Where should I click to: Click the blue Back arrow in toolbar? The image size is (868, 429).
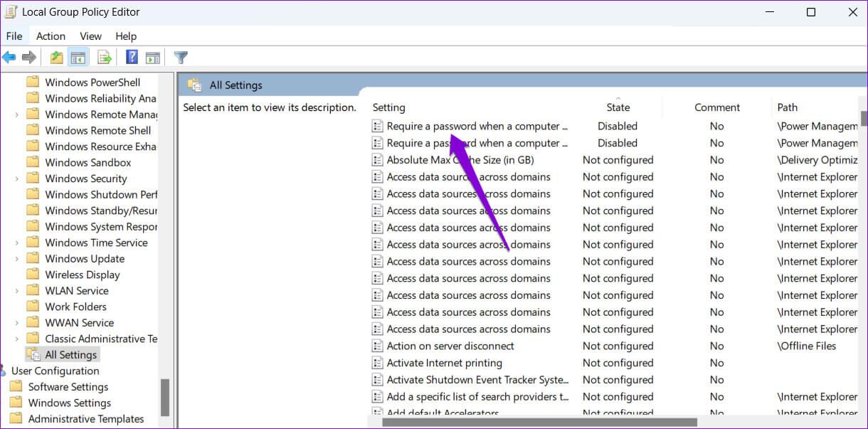tap(9, 58)
